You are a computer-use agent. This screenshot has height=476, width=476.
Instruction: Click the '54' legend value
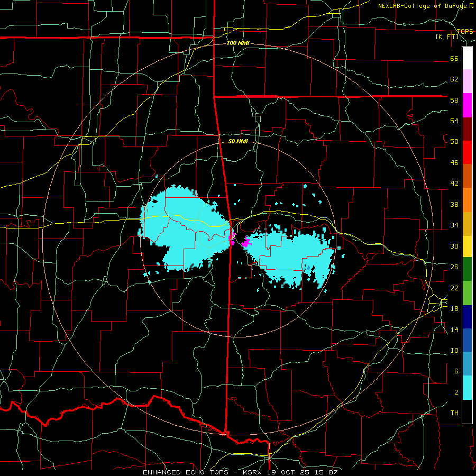454,121
